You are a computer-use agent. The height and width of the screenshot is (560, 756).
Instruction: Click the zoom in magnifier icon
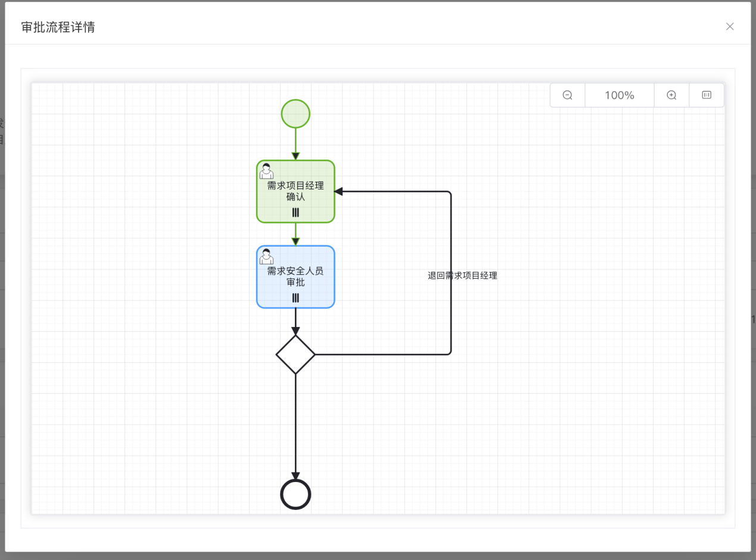pyautogui.click(x=671, y=95)
